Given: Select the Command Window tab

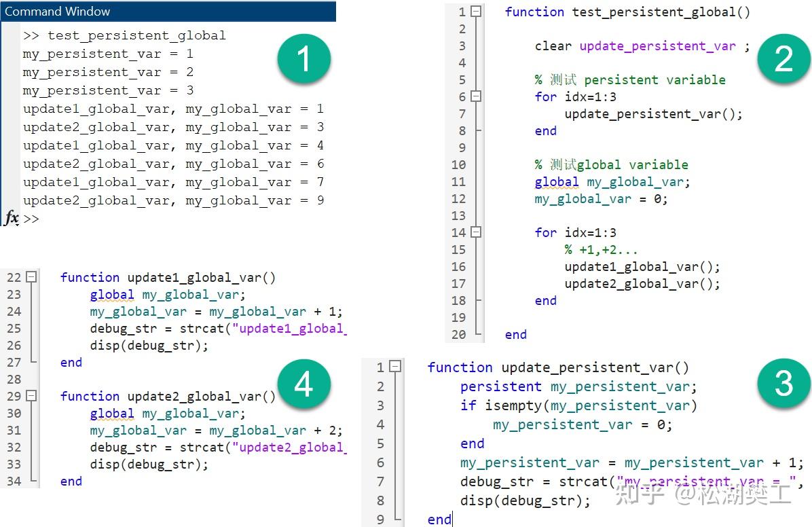Looking at the screenshot, I should (58, 12).
